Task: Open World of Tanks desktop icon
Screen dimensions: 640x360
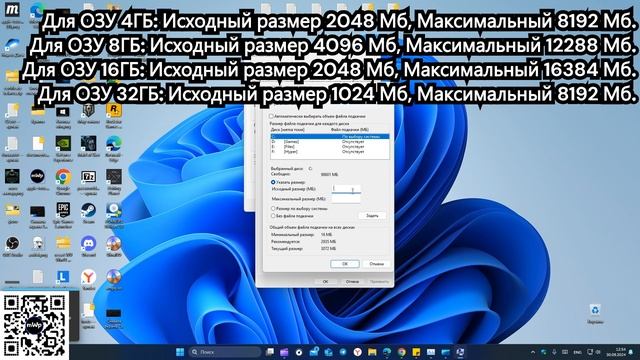Action: tap(89, 110)
